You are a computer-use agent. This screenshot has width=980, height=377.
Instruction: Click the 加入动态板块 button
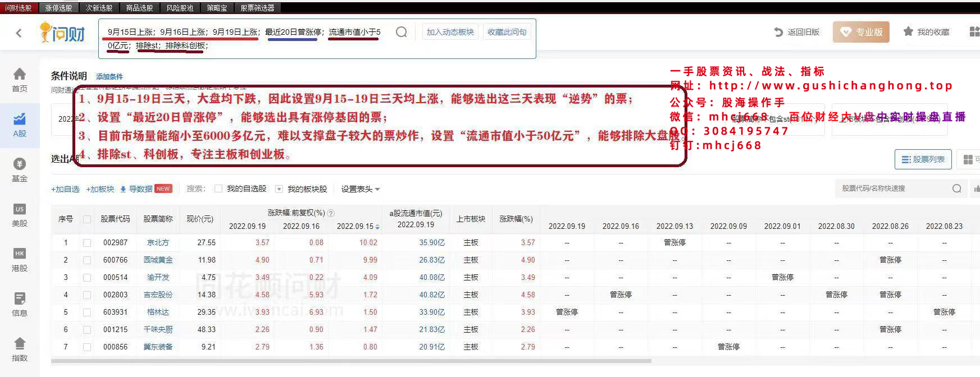click(450, 32)
